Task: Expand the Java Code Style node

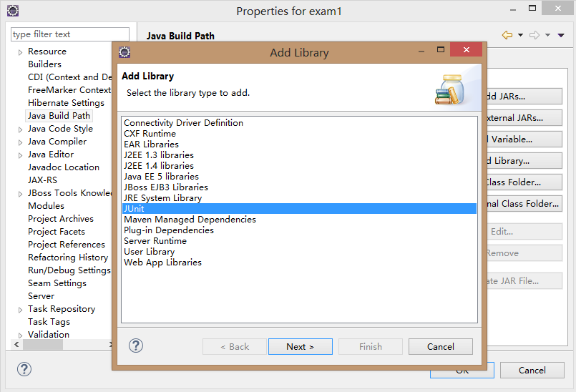Action: pos(20,129)
